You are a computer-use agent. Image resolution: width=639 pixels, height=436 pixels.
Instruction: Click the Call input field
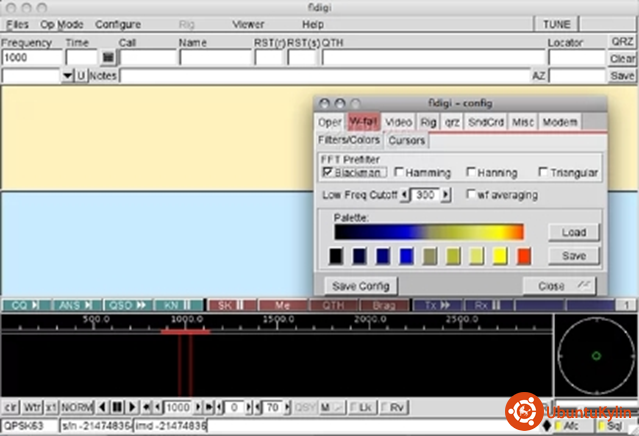[x=146, y=58]
